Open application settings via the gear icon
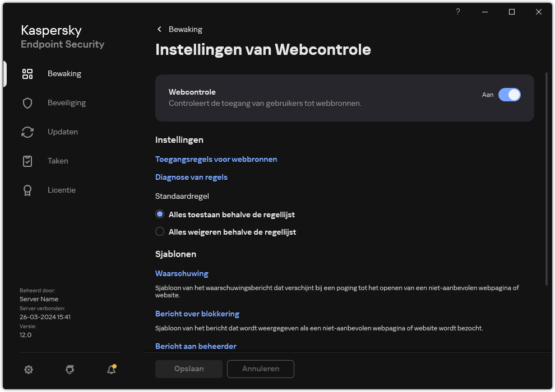 (29, 370)
